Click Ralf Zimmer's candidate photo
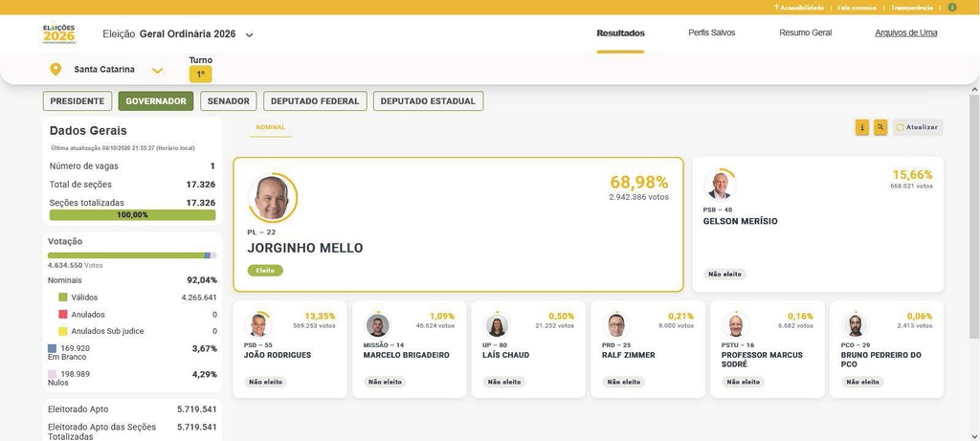The image size is (980, 441). click(x=616, y=325)
